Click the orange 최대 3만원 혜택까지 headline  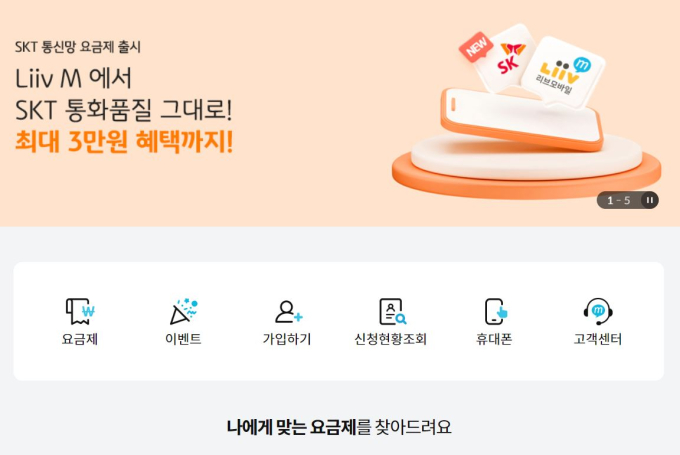coord(124,141)
